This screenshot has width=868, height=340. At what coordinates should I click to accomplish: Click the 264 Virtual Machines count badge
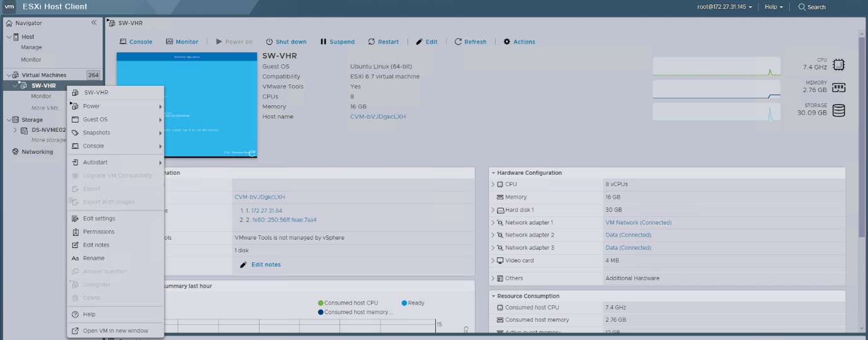93,76
